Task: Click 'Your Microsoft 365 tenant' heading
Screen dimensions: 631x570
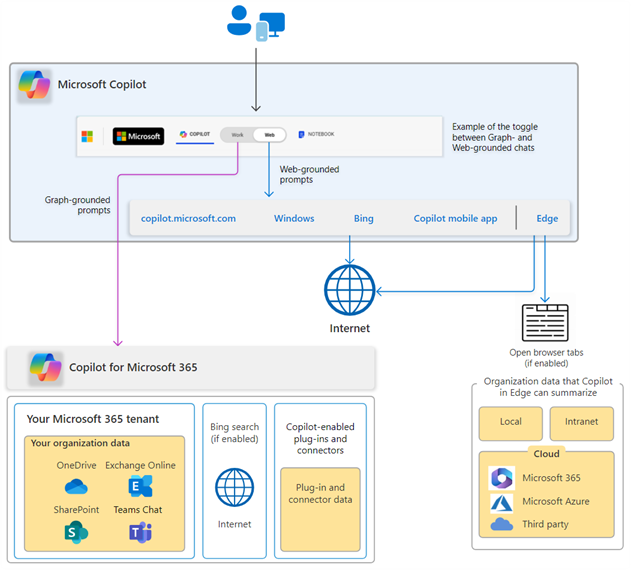Action: (x=93, y=419)
